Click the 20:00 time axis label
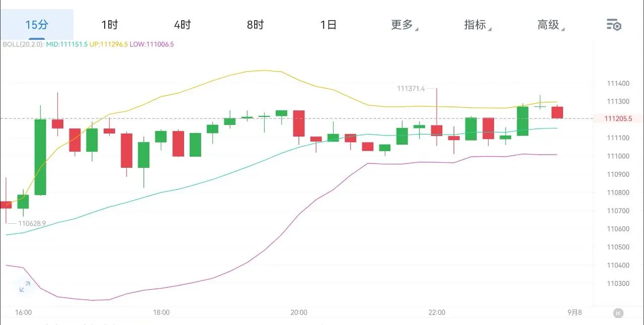The width and height of the screenshot is (644, 325). tap(299, 312)
